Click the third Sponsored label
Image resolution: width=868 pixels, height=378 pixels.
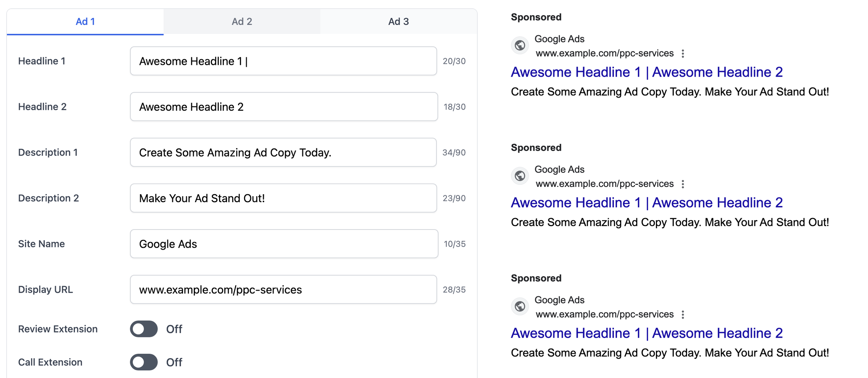[x=536, y=278]
